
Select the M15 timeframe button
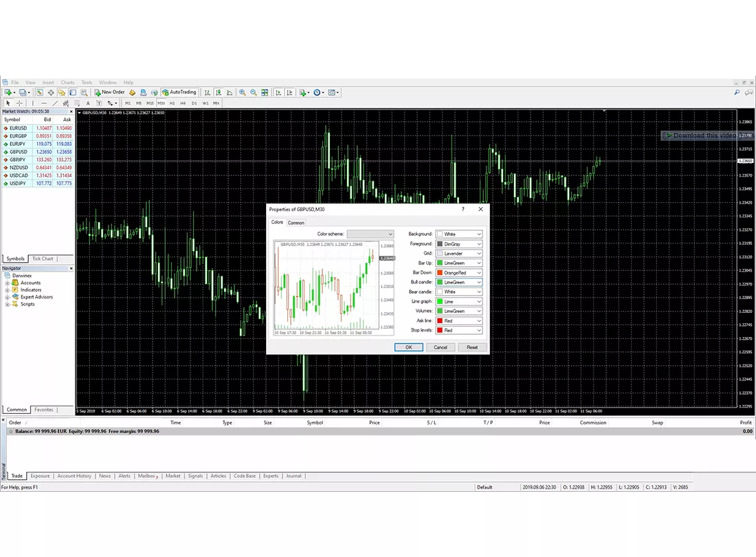pos(150,103)
